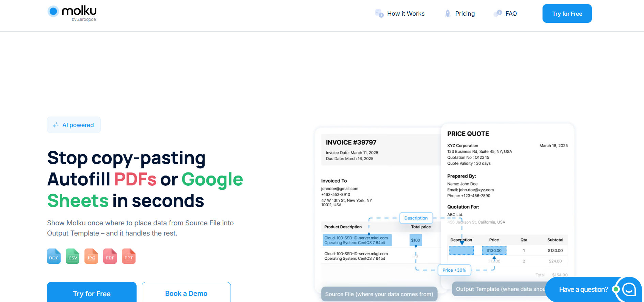
Task: Click the Subtotal column header
Action: [x=555, y=240]
